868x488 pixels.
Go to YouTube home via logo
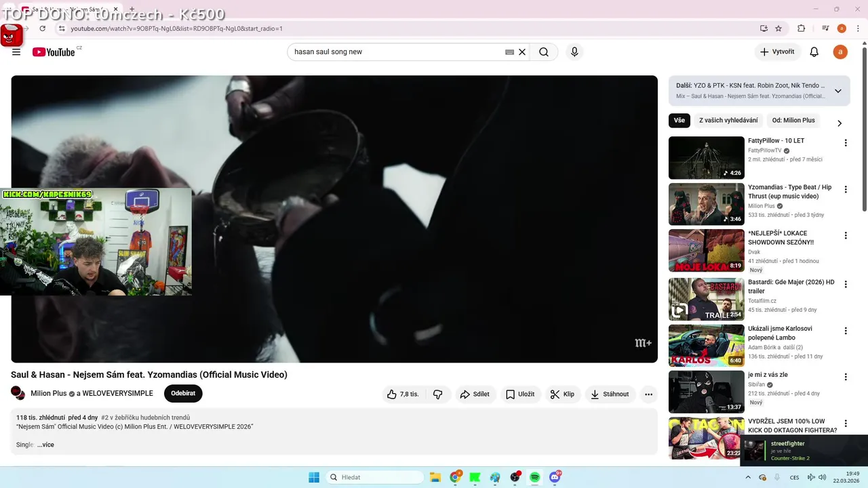54,52
